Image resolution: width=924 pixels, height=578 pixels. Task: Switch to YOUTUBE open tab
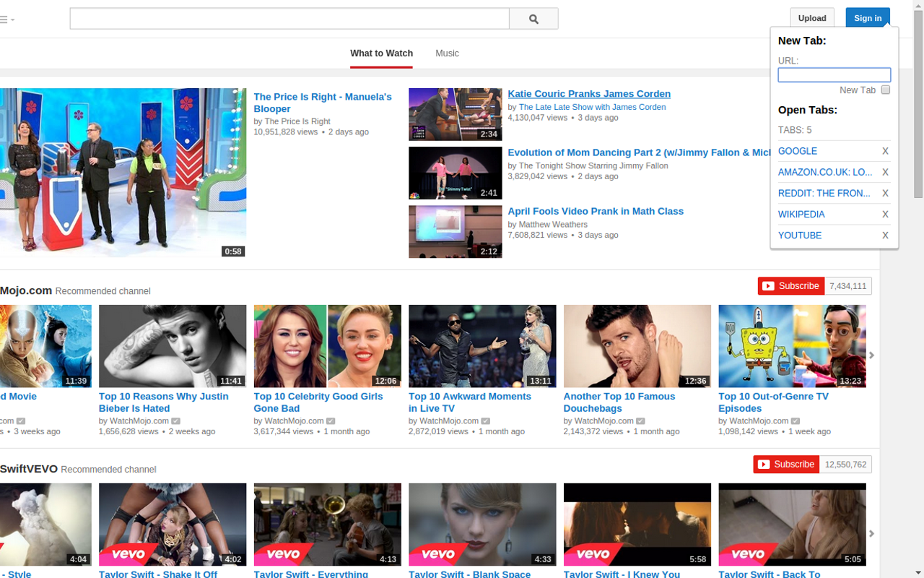click(800, 235)
